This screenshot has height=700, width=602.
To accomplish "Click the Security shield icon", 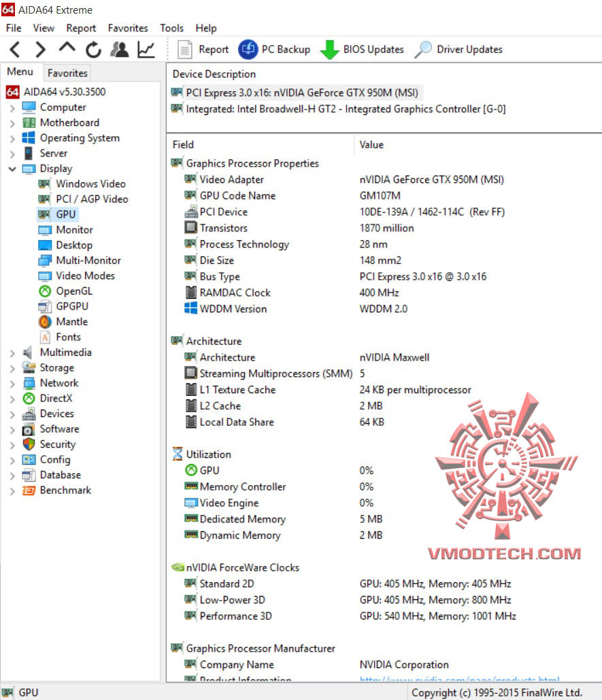I will click(29, 444).
